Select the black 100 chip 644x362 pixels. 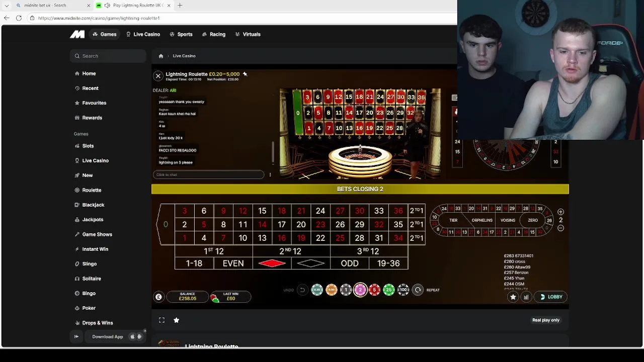point(403,290)
